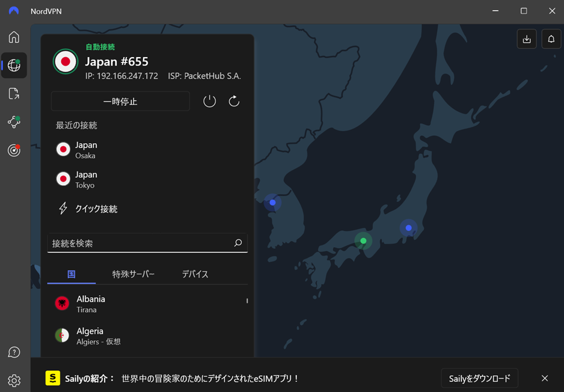Click the Albania flag icon
The height and width of the screenshot is (392, 564).
click(62, 303)
